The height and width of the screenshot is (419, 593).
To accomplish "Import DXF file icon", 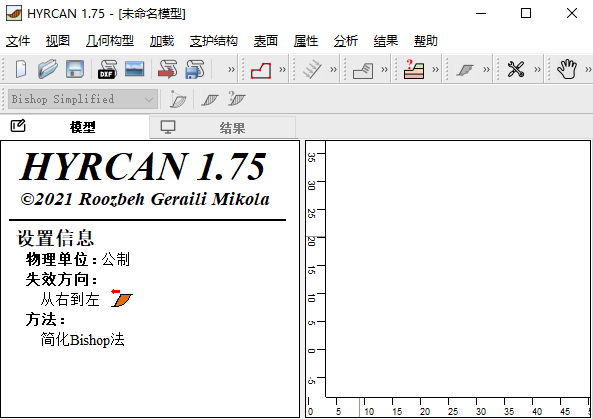I will tap(107, 69).
